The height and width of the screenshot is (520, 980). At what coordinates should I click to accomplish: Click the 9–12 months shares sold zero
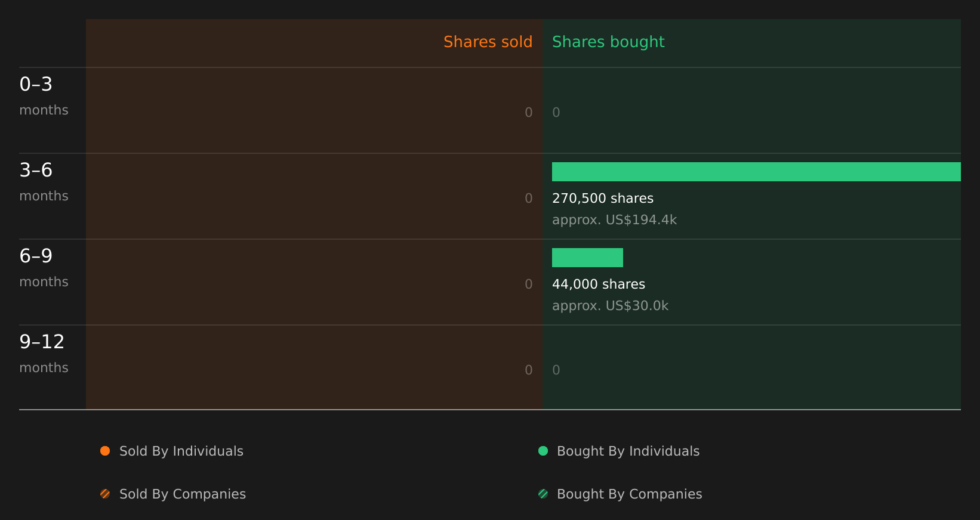pos(529,370)
